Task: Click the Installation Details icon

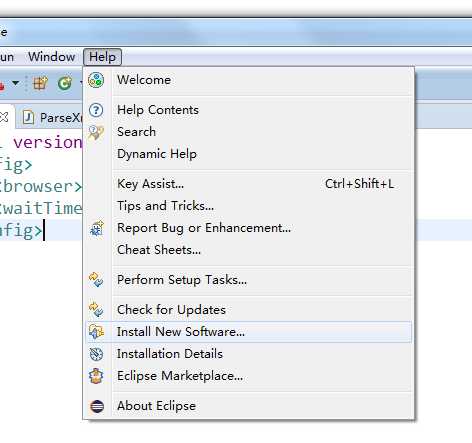Action: point(96,354)
